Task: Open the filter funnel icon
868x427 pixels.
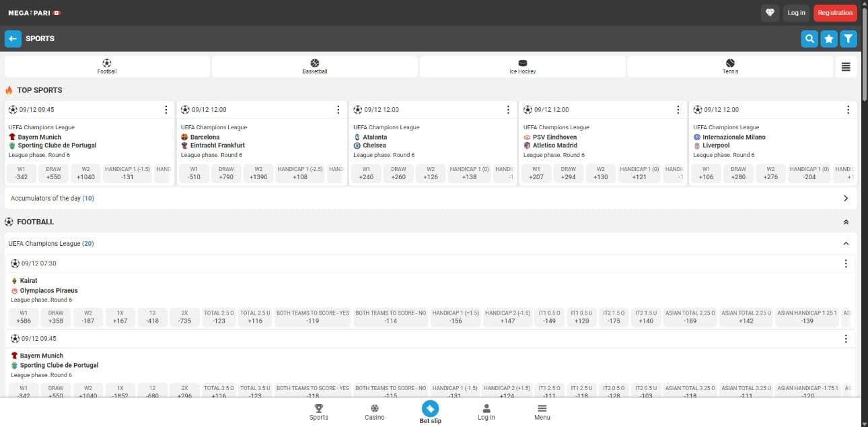Action: pos(848,39)
